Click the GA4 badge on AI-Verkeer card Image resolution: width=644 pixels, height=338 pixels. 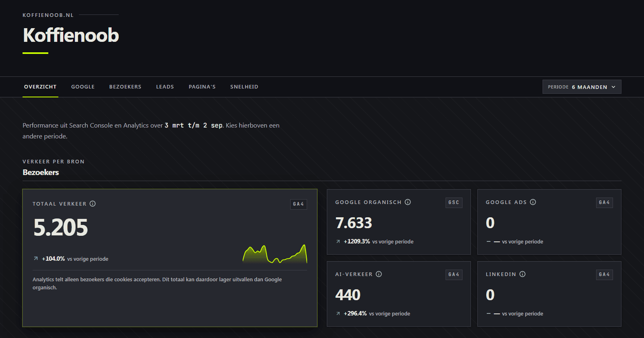[454, 274]
